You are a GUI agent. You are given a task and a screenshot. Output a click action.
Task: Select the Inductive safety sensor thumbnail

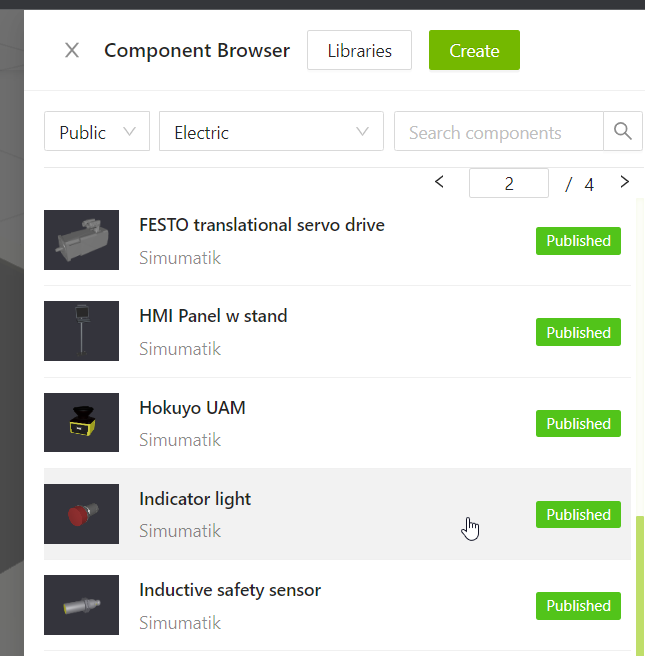[82, 605]
